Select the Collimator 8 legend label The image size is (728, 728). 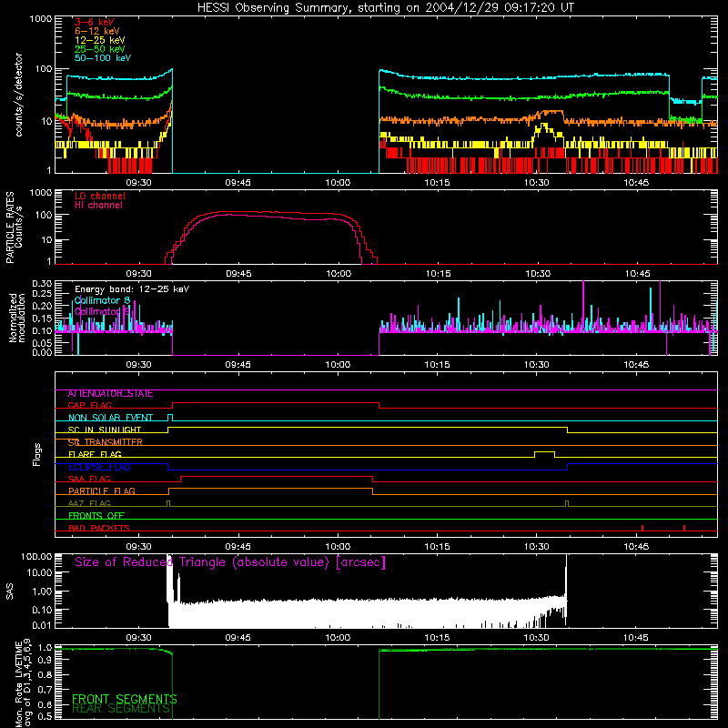pos(102,300)
